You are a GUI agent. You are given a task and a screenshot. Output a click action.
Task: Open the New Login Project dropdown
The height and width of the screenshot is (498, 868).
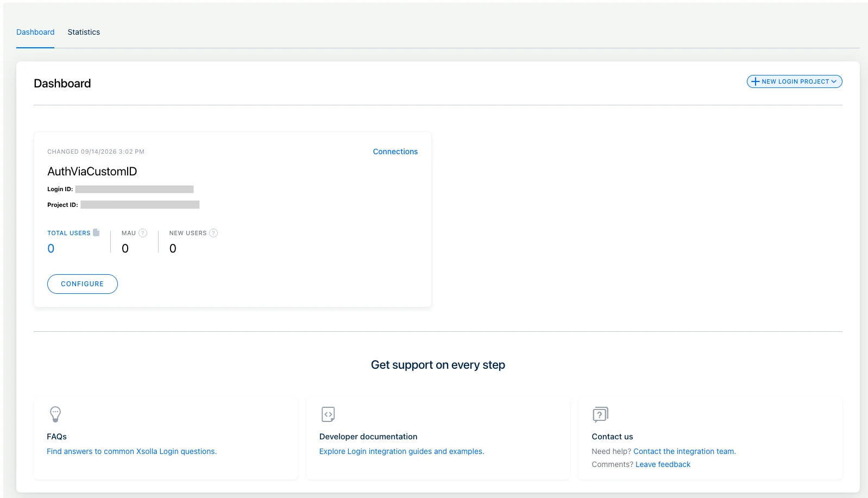pyautogui.click(x=794, y=81)
